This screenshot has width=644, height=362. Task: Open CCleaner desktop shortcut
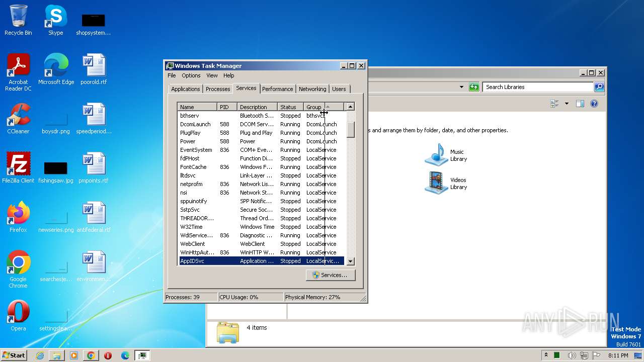click(18, 119)
